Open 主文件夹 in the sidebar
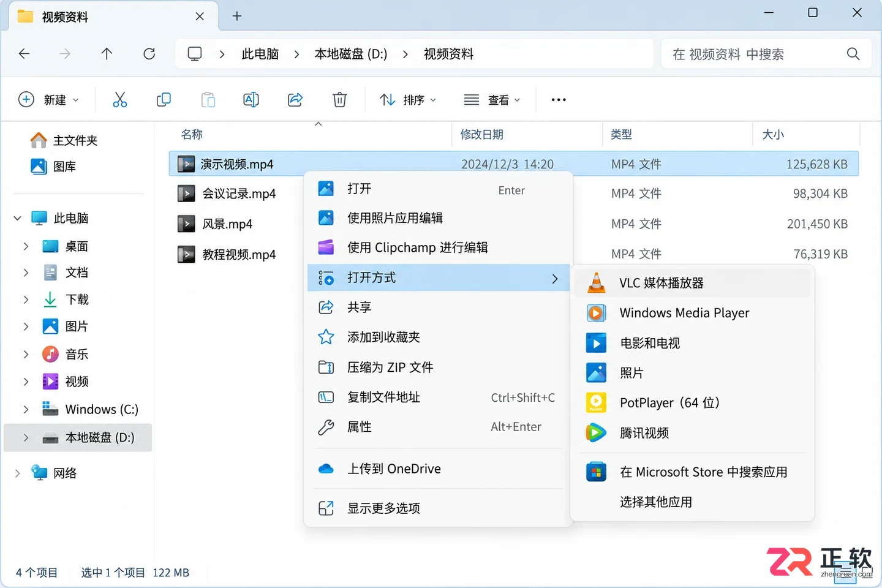 [x=64, y=140]
